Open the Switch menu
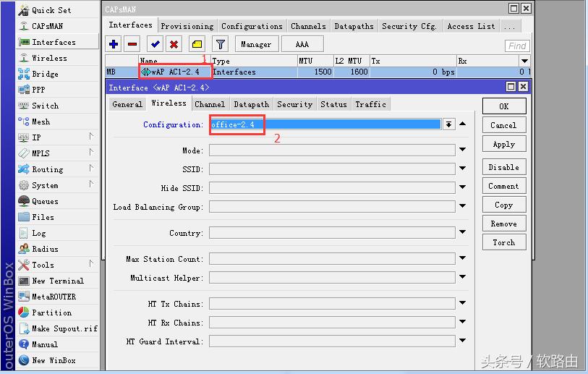The width and height of the screenshot is (588, 374). (57, 106)
